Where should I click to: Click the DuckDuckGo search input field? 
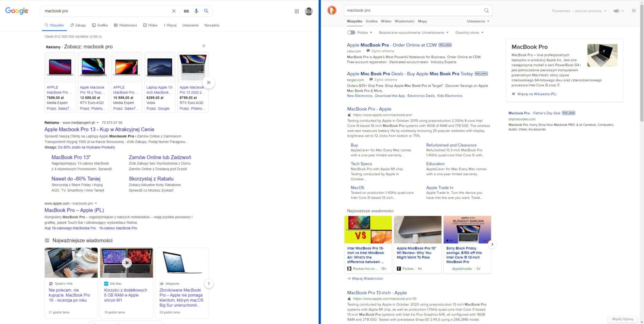pos(412,10)
